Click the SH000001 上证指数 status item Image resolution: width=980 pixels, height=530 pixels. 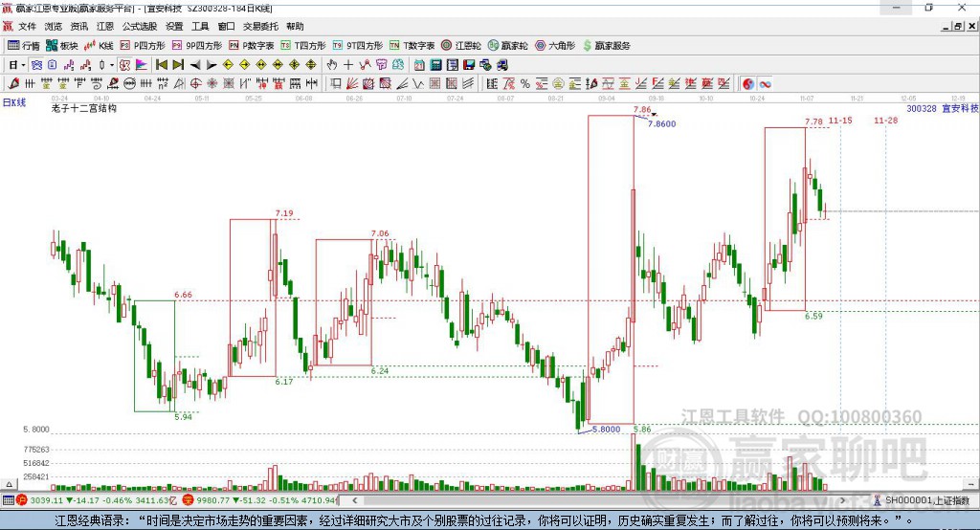click(922, 500)
